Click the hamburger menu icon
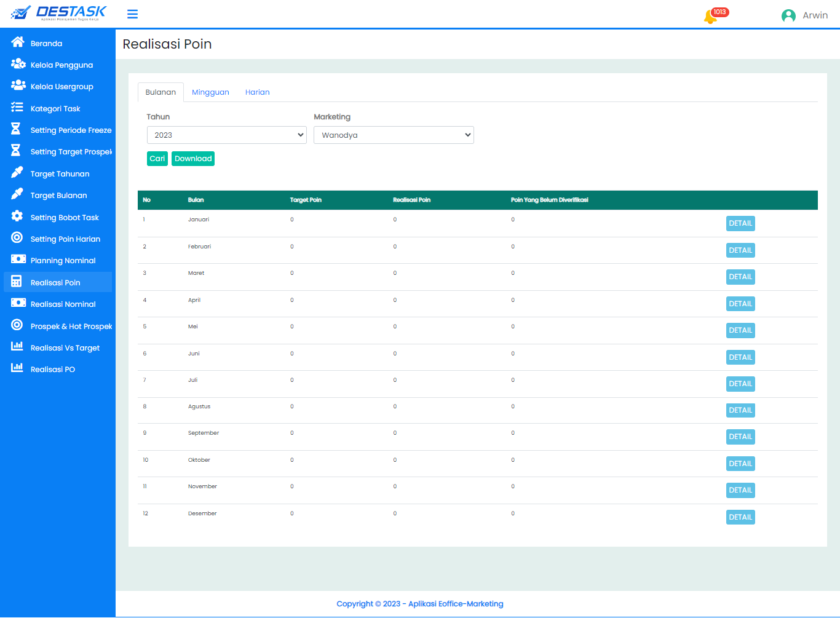The image size is (840, 618). tap(132, 14)
